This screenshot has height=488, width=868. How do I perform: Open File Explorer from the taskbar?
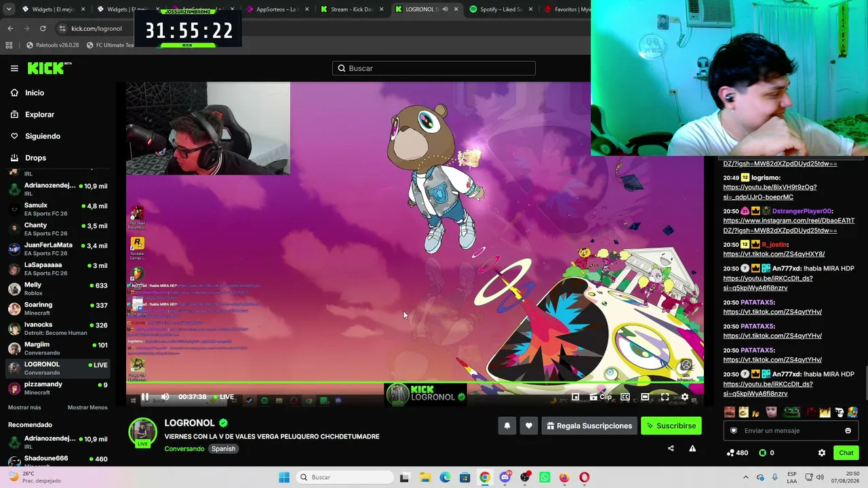pos(425,477)
